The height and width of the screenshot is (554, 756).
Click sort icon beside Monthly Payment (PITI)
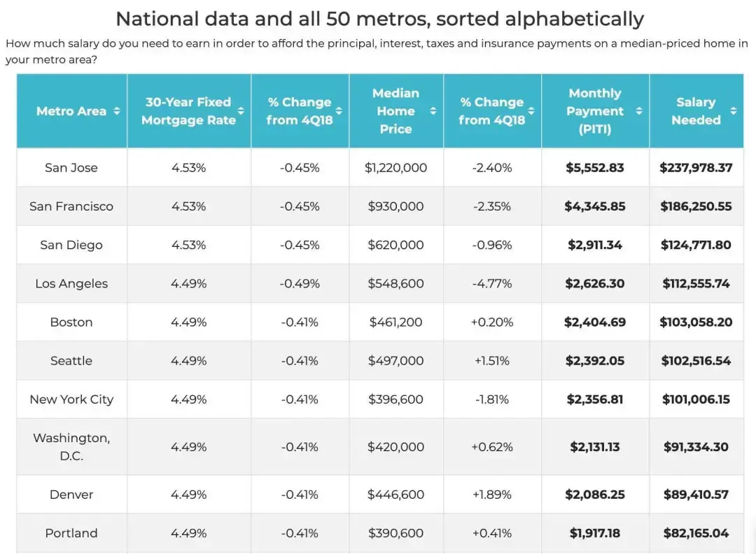coord(638,111)
